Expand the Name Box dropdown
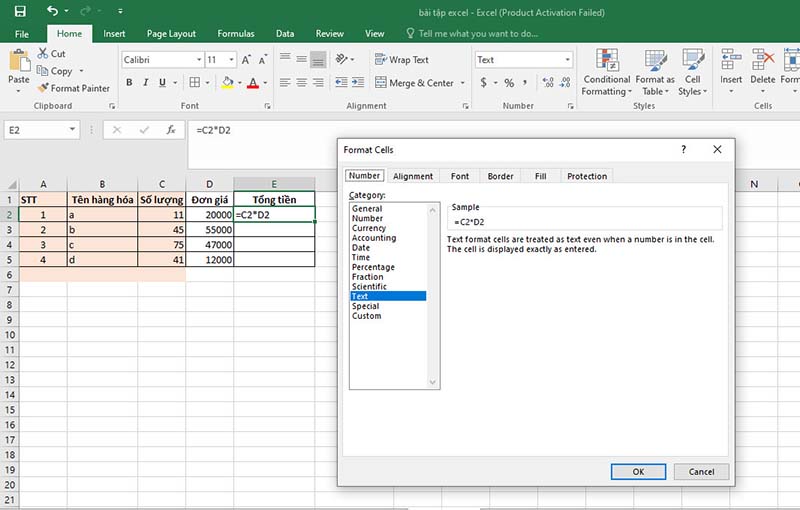Screen dimensions: 800x510 [72, 130]
